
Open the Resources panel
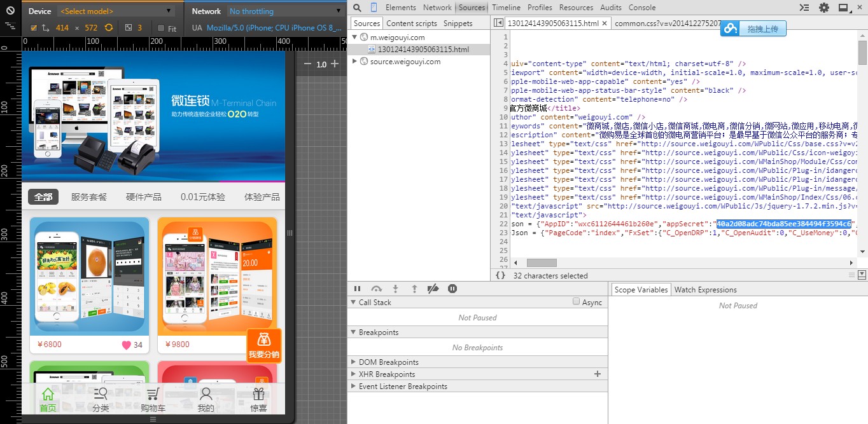point(576,8)
